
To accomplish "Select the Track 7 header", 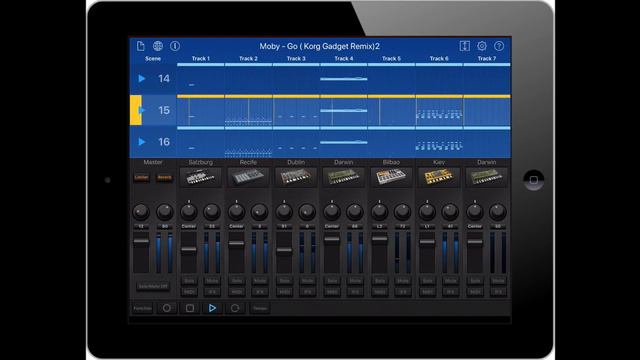I will [x=487, y=58].
